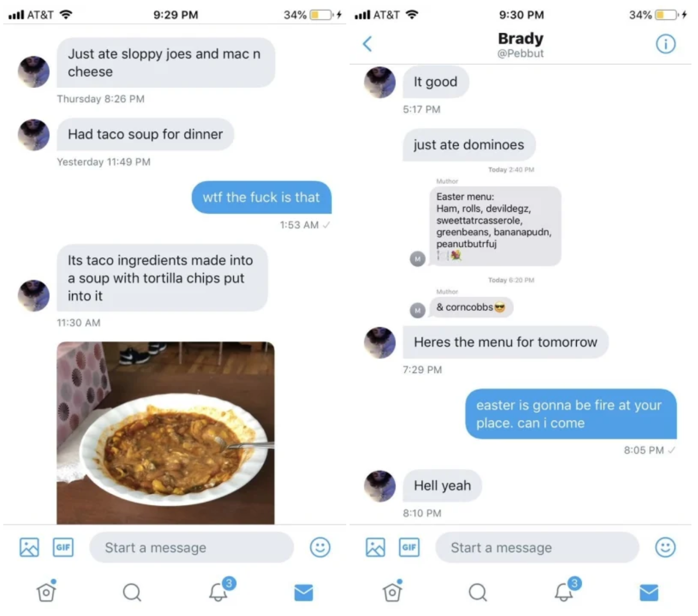Open conversation info via the circled i icon
The height and width of the screenshot is (616, 698).
coord(665,44)
